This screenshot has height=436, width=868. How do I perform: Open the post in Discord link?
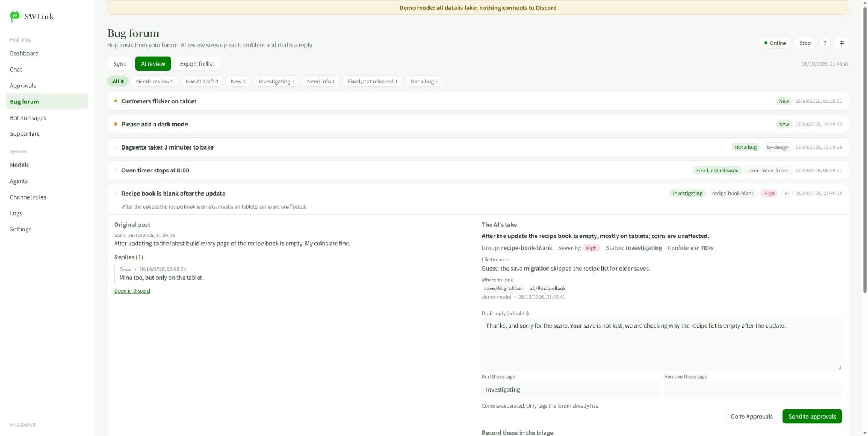[x=132, y=291]
